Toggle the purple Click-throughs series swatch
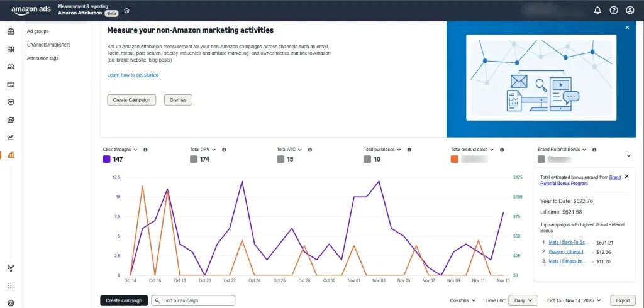The height and width of the screenshot is (308, 644). coord(106,159)
